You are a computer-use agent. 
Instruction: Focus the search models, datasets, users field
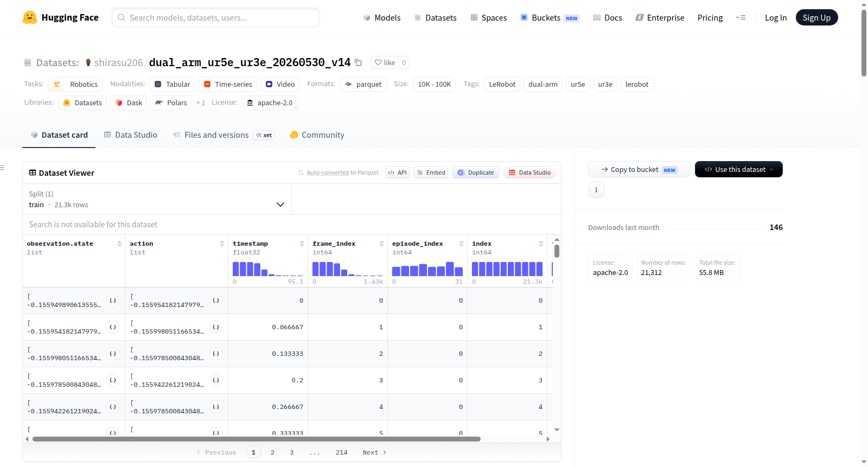point(216,17)
